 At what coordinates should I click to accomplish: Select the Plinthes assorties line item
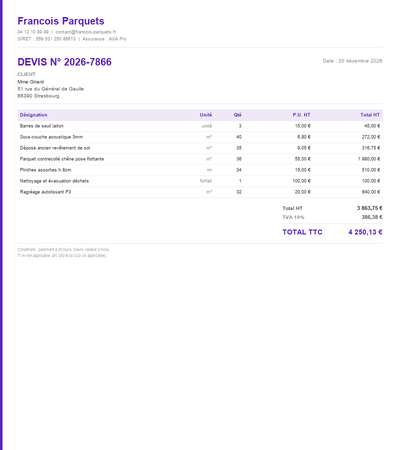coord(200,170)
